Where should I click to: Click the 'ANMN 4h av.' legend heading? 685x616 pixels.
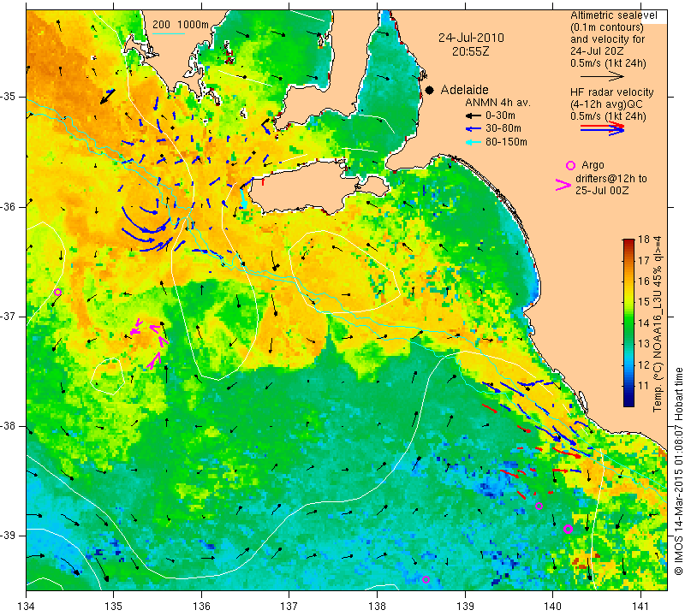(497, 103)
